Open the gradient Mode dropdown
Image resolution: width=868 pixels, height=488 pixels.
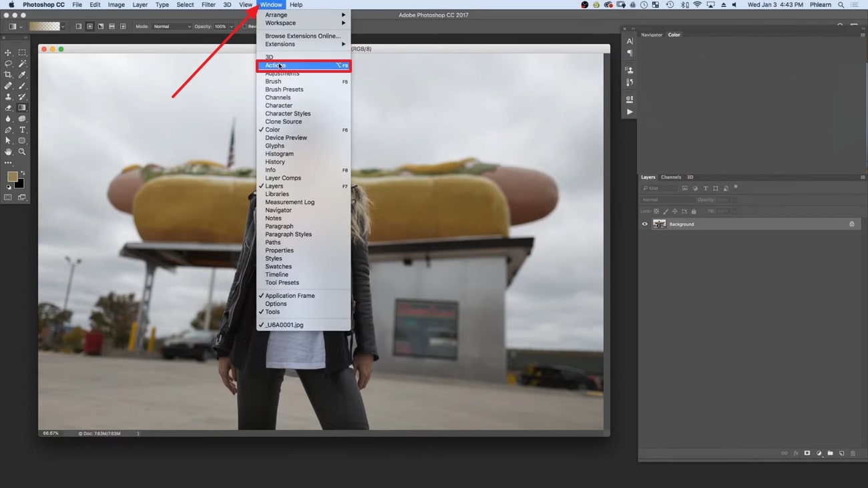(x=172, y=27)
